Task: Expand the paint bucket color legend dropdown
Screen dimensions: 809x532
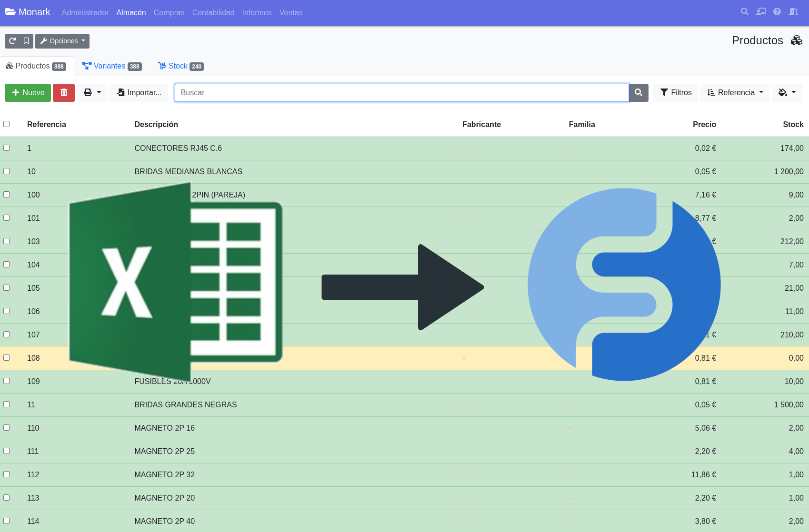Action: [787, 92]
